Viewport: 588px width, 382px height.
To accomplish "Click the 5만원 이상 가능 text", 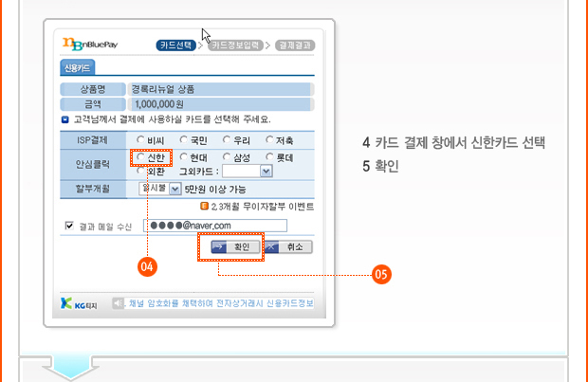I will (215, 190).
